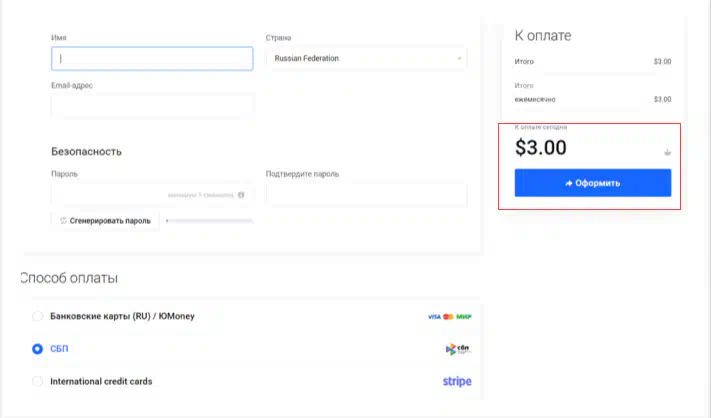Click the password strength bar
Image resolution: width=711 pixels, height=418 pixels.
point(209,221)
